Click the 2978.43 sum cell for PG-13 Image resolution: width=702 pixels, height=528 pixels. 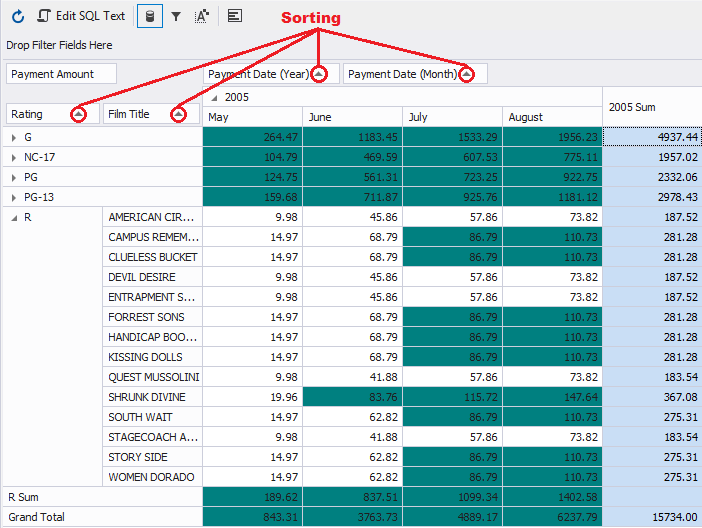pyautogui.click(x=652, y=197)
